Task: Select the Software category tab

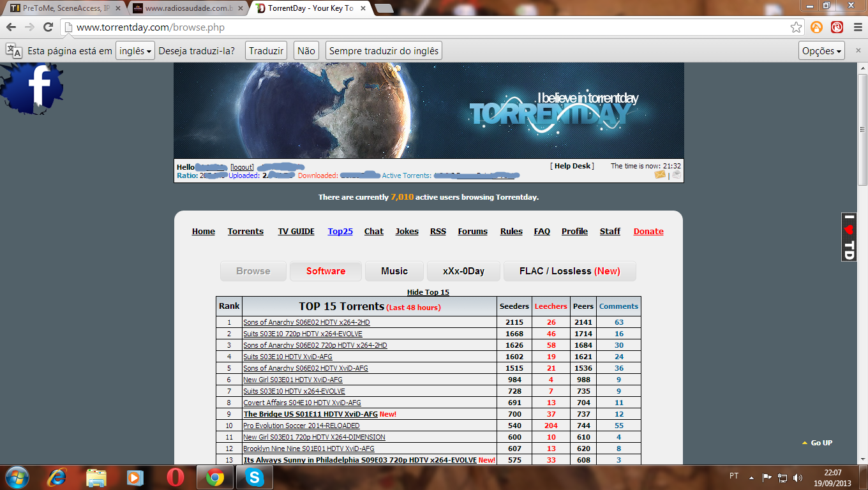Action: (x=325, y=271)
